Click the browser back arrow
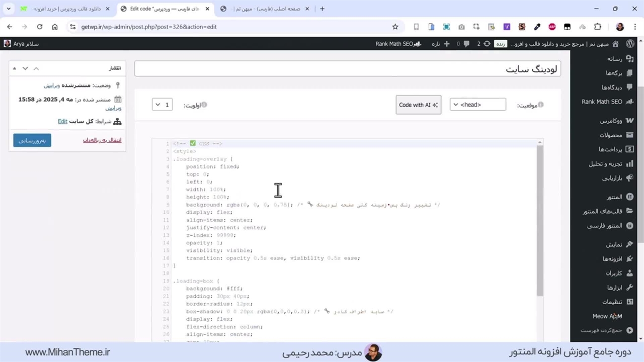Image resolution: width=644 pixels, height=362 pixels. pyautogui.click(x=10, y=27)
